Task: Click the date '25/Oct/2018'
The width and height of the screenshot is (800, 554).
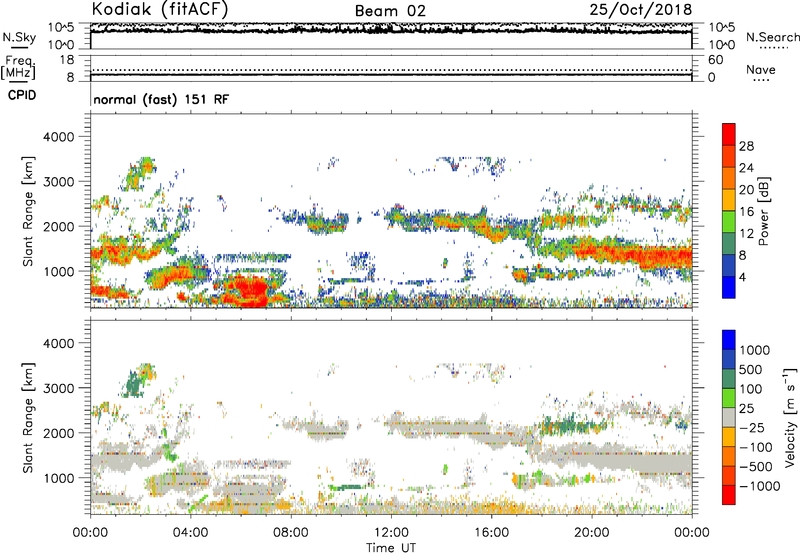Action: click(641, 10)
